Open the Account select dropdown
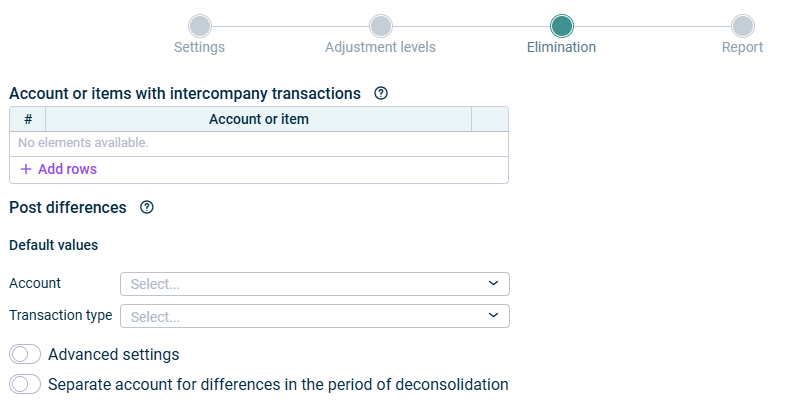The height and width of the screenshot is (408, 803). coord(315,284)
